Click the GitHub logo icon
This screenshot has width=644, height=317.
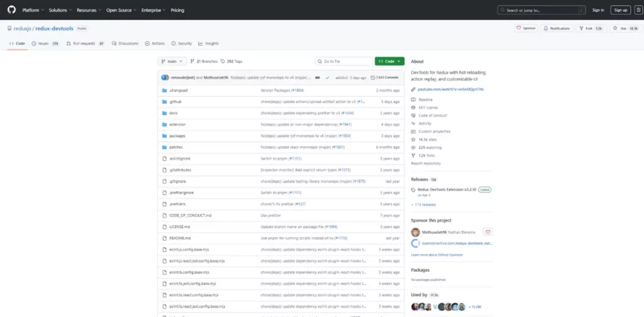tap(11, 10)
